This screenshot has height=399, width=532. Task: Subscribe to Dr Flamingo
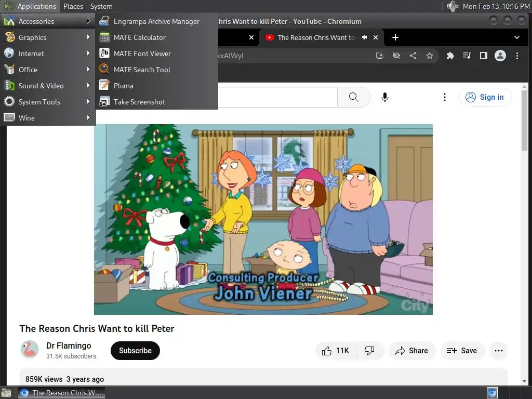pos(135,351)
